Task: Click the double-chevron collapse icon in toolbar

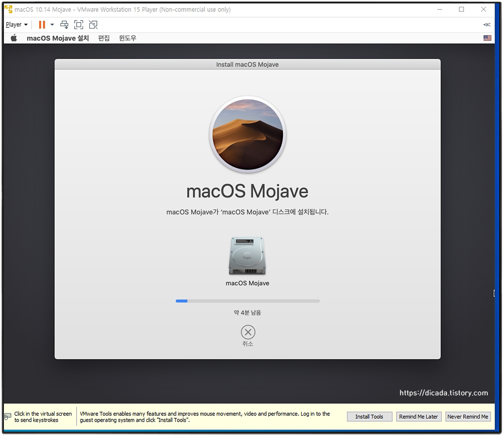Action: click(x=487, y=25)
